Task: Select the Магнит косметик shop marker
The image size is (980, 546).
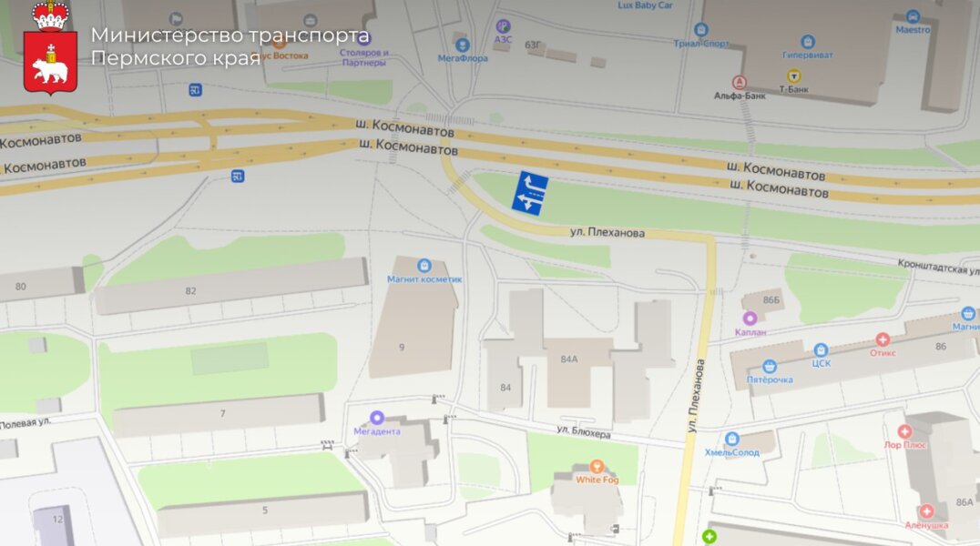Action: pos(424,266)
